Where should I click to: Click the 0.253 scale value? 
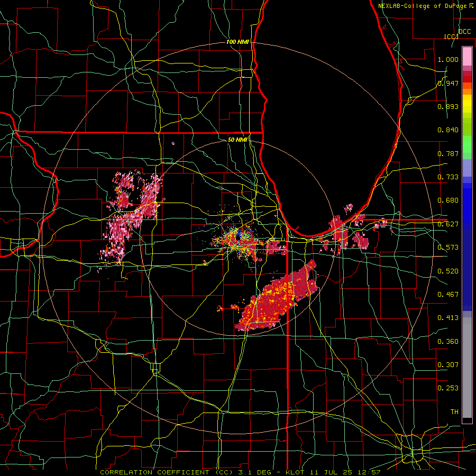click(x=448, y=388)
